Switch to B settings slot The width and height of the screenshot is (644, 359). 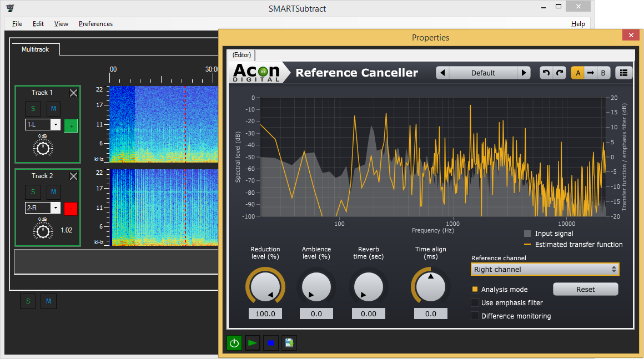tap(603, 73)
